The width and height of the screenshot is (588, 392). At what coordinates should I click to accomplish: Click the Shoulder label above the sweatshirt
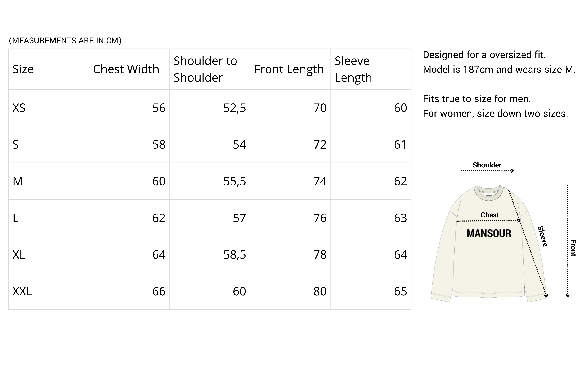[x=487, y=165]
